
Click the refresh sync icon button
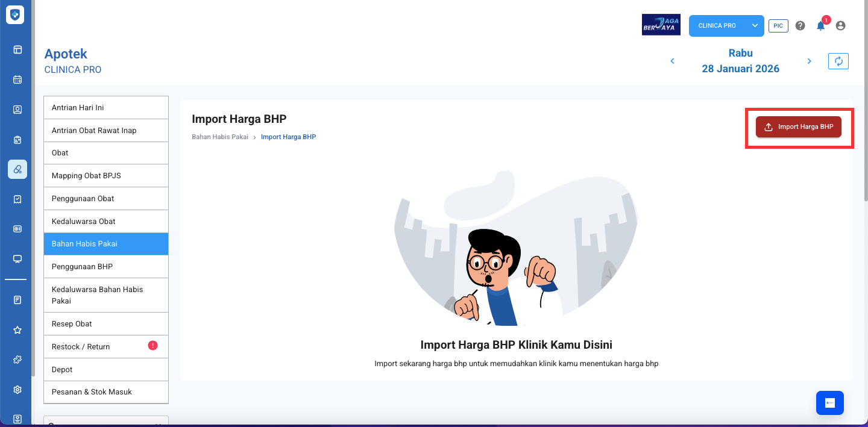[838, 61]
